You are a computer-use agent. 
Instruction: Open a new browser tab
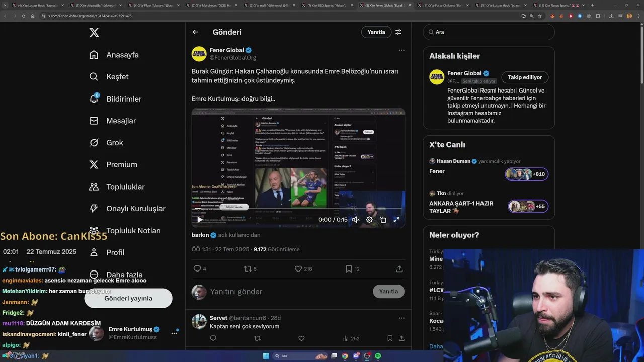tap(592, 5)
